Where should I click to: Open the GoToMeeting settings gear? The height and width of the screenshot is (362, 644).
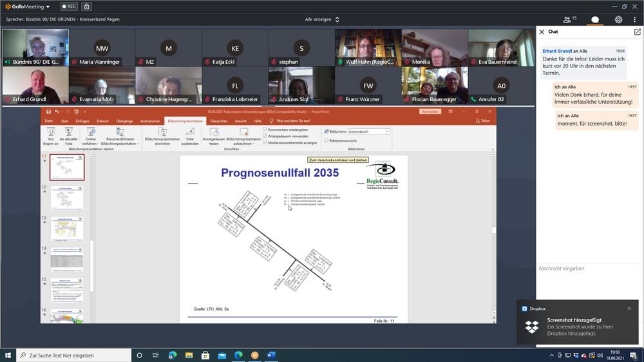coord(618,19)
